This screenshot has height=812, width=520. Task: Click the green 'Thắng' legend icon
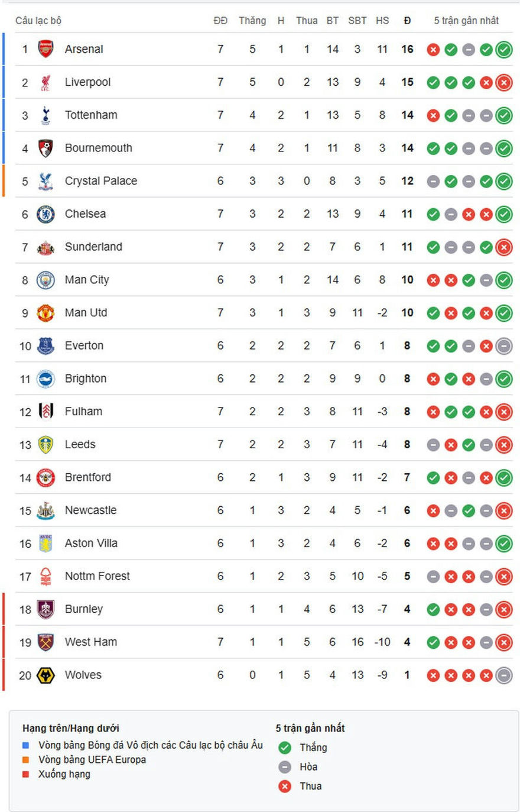click(x=285, y=748)
